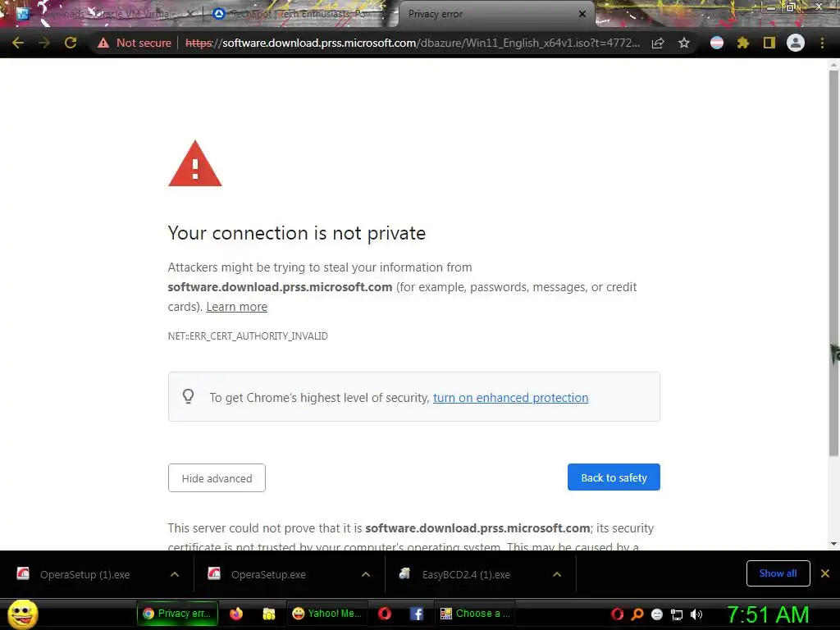Open the yellow folder taskbar icon
This screenshot has height=630, width=840.
(269, 614)
